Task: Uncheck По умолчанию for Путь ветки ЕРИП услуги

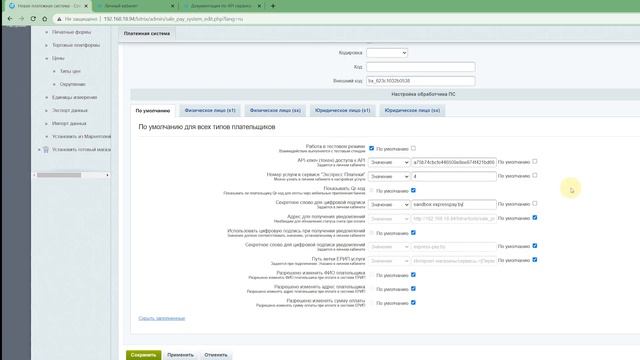Action: pyautogui.click(x=535, y=260)
